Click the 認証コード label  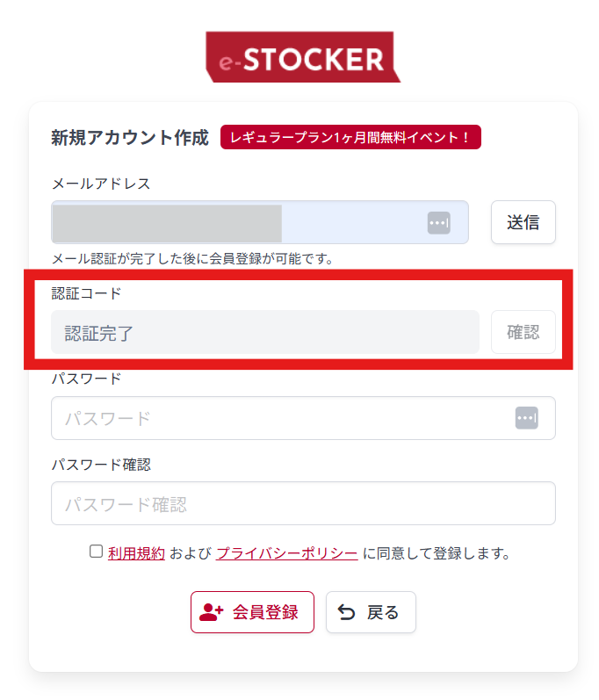(86, 292)
